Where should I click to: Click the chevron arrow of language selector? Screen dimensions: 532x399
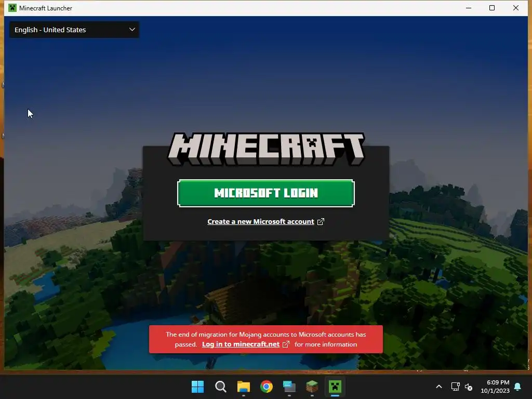click(132, 30)
